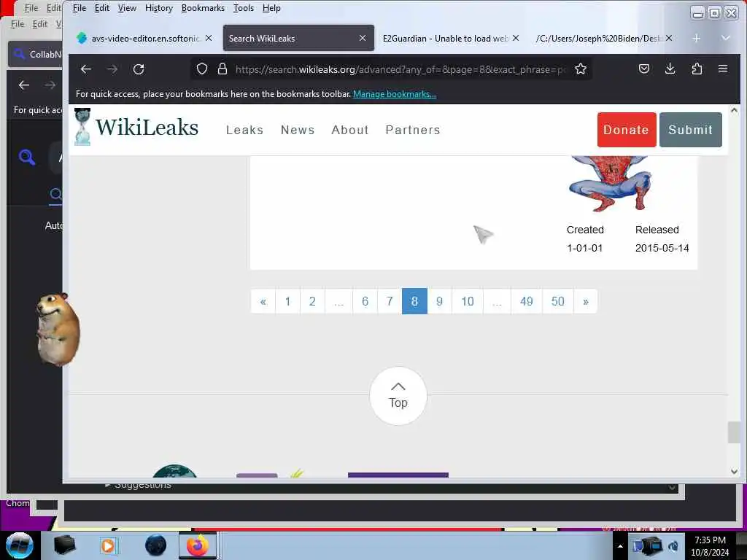Bookmark this page with the star icon
Viewport: 747px width, 560px height.
click(580, 69)
